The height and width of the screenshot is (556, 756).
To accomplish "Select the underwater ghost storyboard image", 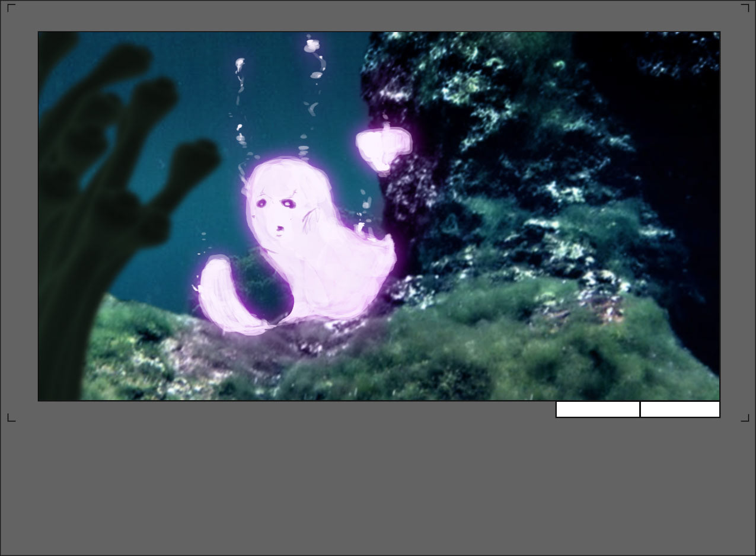I will click(x=379, y=216).
